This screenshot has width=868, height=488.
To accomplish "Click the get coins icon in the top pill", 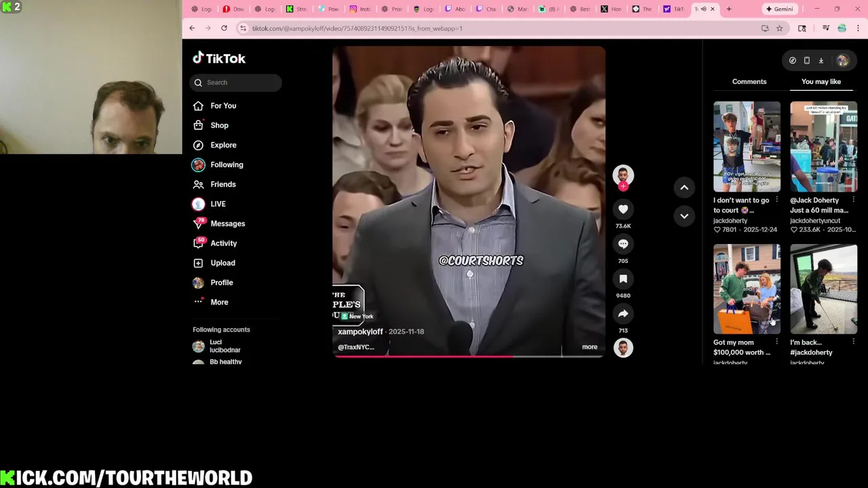I will click(x=792, y=61).
